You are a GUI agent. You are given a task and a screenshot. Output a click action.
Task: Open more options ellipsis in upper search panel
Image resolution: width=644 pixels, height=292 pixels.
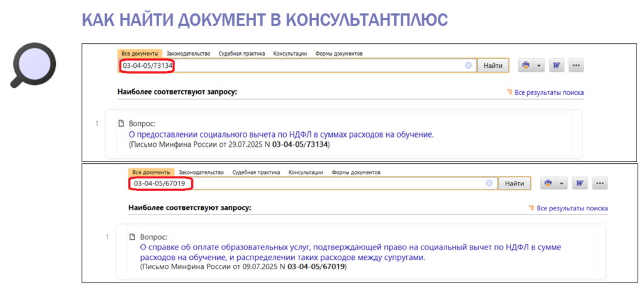[576, 65]
